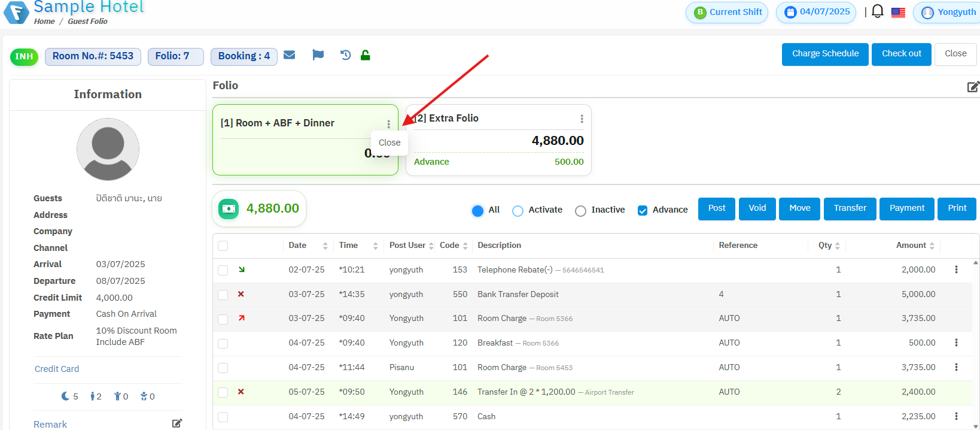Open Telephone Rebate row options menu
The image size is (980, 430).
point(956,269)
